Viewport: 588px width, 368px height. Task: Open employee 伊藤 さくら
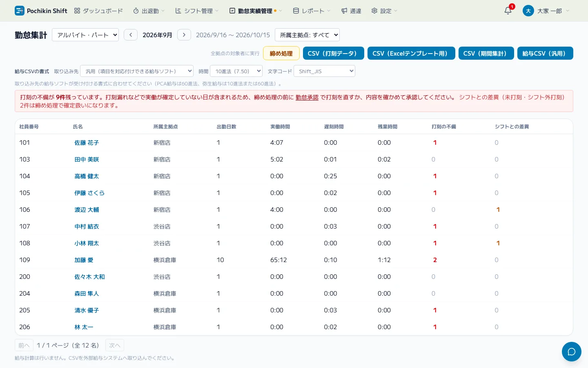tap(89, 193)
